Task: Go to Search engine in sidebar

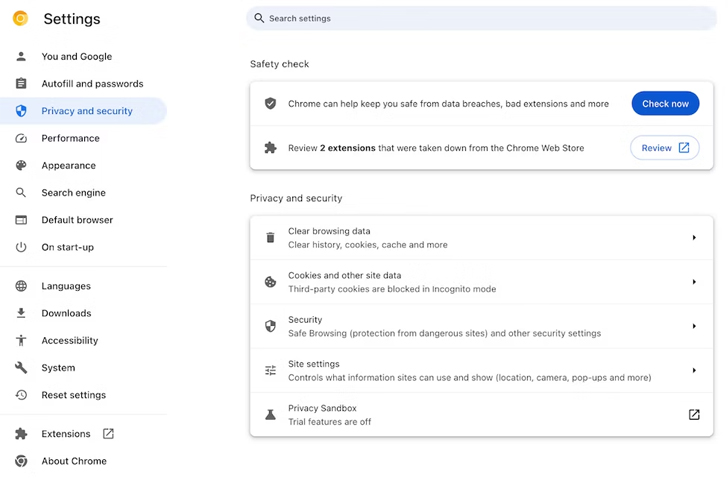Action: click(x=73, y=193)
